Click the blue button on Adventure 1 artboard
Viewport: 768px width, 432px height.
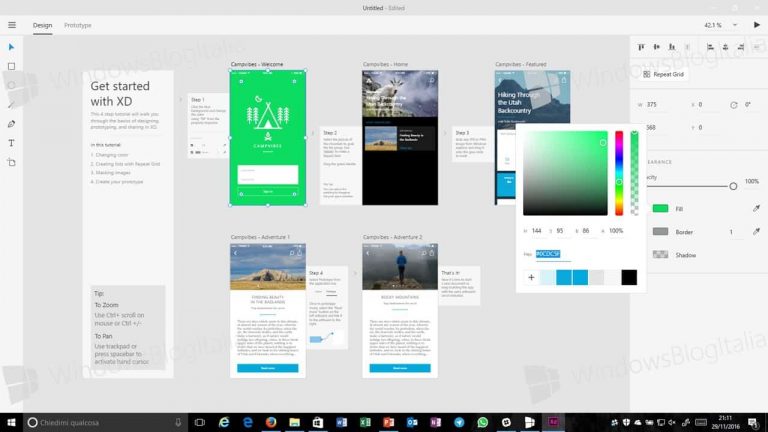click(268, 368)
